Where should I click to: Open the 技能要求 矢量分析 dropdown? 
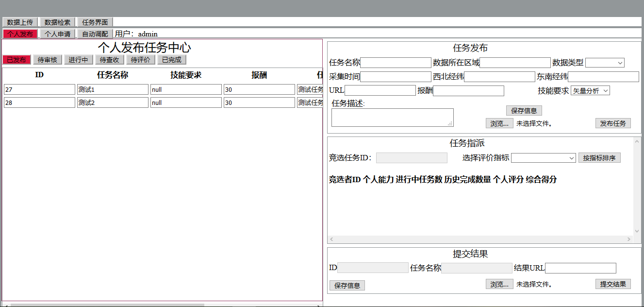click(590, 90)
